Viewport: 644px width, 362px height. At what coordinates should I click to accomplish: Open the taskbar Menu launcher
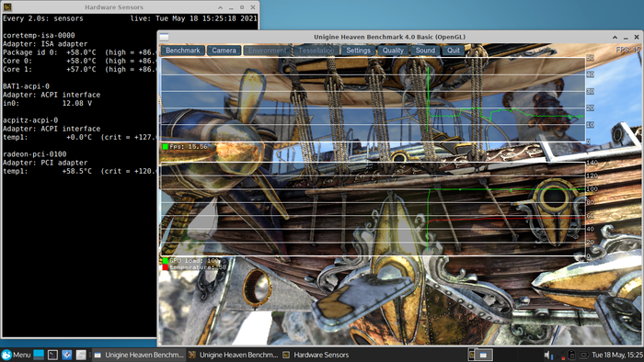click(x=16, y=355)
